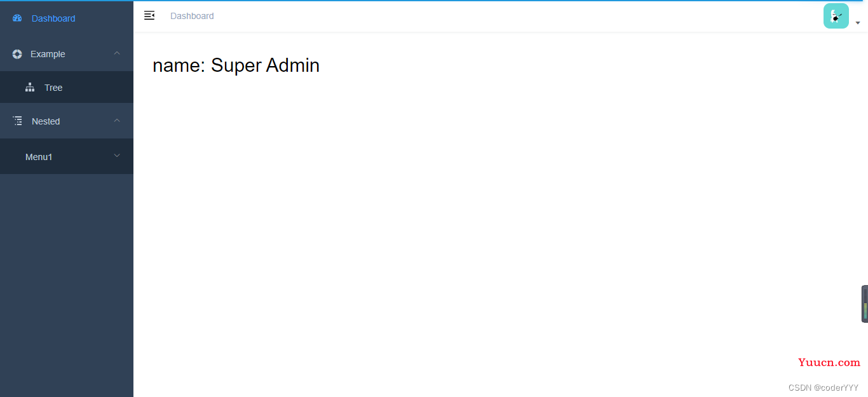The width and height of the screenshot is (868, 397).
Task: Click the Tree hierarchy icon
Action: click(30, 88)
